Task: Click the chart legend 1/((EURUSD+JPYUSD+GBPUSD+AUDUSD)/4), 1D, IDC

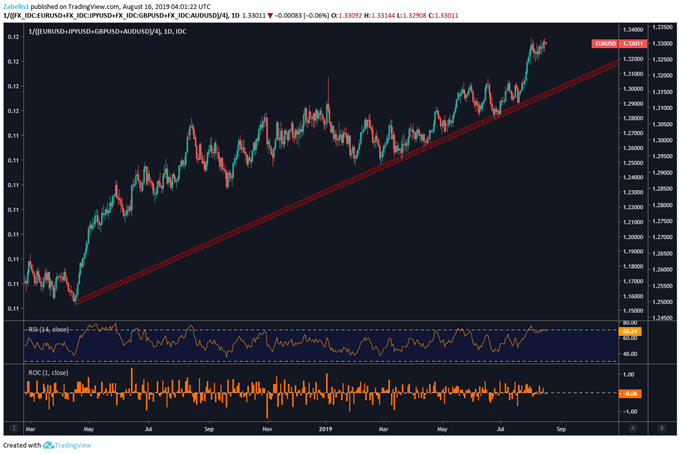Action: click(x=107, y=31)
